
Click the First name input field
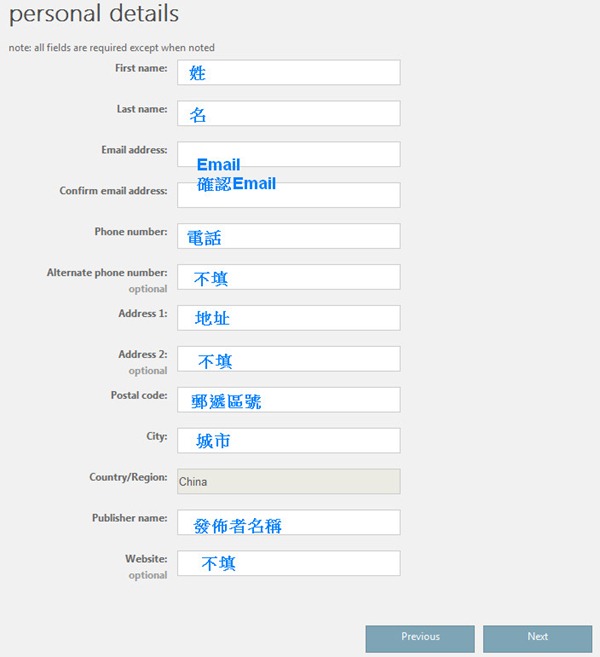(288, 72)
